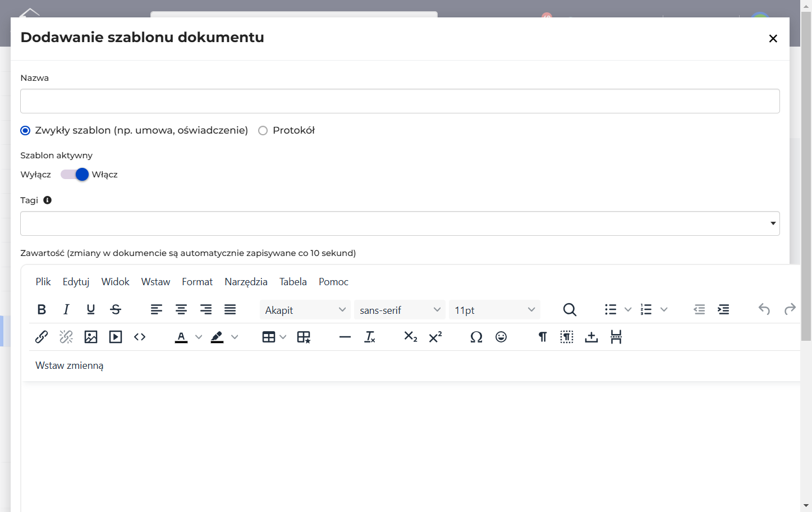Viewport: 812px width, 512px height.
Task: Open the Format menu
Action: tap(197, 282)
